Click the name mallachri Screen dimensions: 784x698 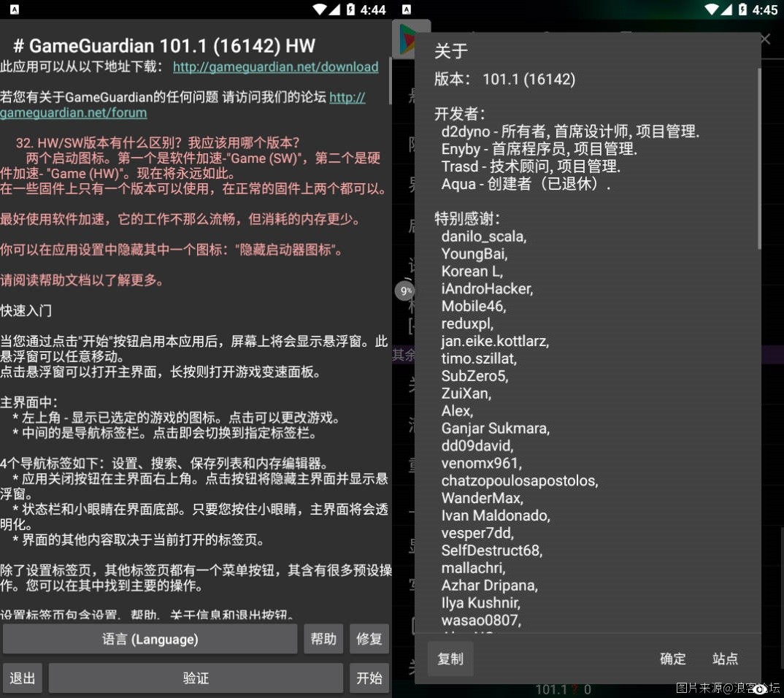click(473, 568)
